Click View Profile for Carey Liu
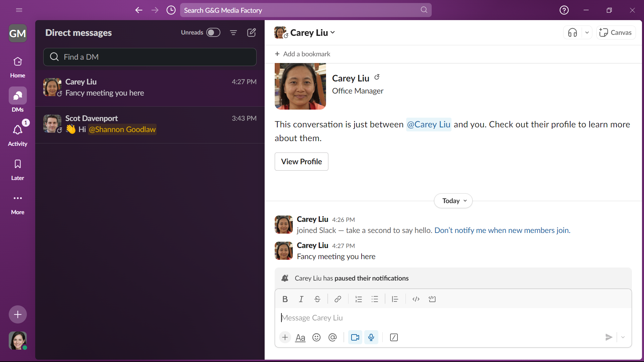 pos(301,161)
